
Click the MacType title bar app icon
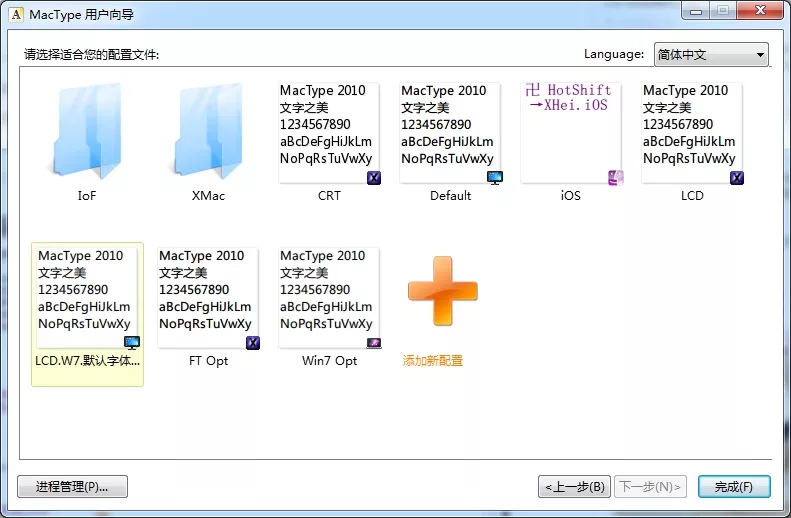17,14
